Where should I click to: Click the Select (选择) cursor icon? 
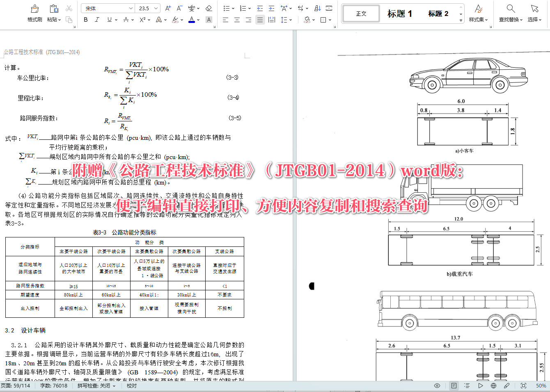coord(534,9)
